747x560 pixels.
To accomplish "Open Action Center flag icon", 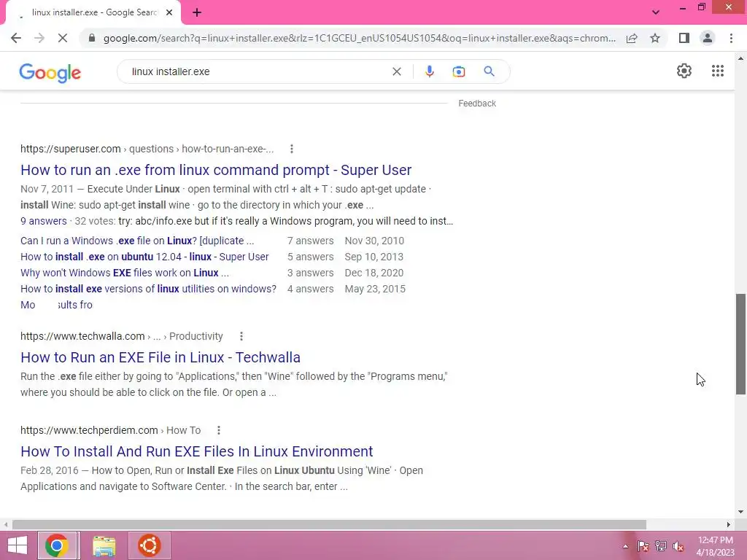I will pyautogui.click(x=643, y=546).
